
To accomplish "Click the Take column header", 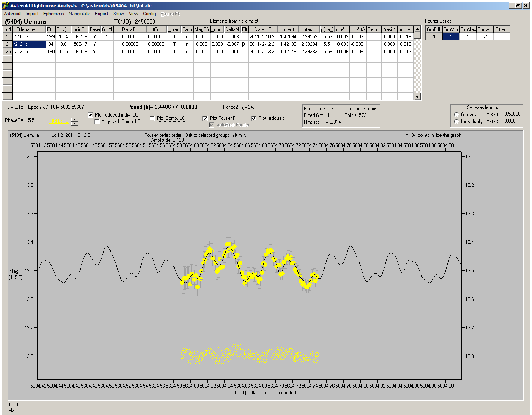I will click(95, 29).
